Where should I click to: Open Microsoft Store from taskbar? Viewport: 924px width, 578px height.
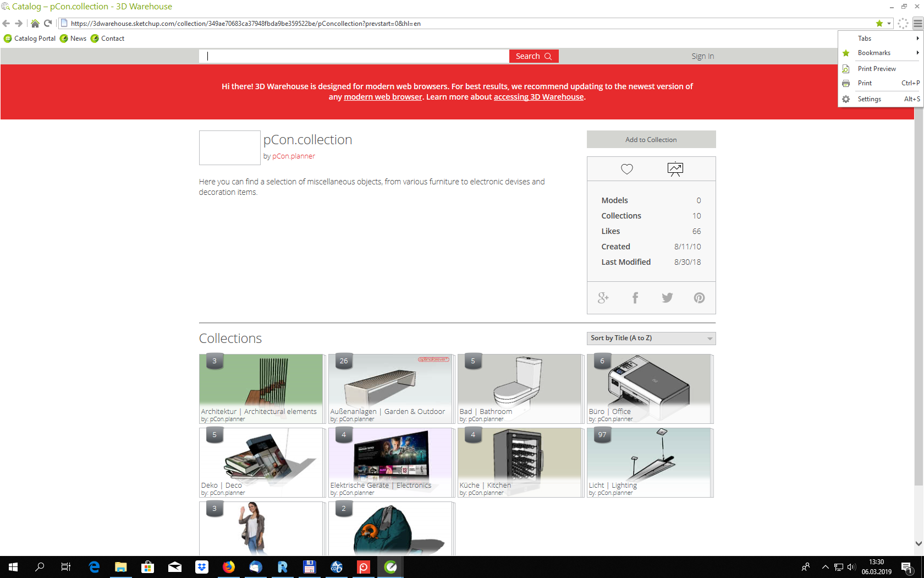(x=148, y=567)
